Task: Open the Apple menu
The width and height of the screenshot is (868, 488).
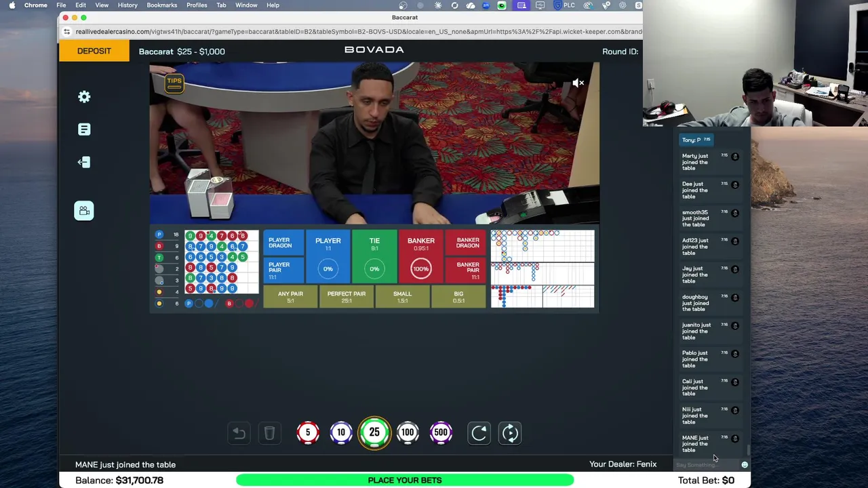Action: click(x=12, y=5)
